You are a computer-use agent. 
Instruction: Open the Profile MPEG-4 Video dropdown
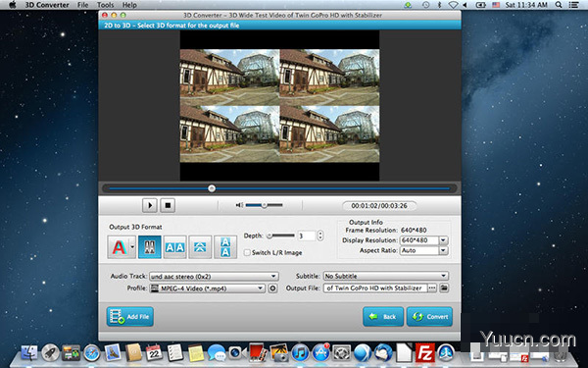208,289
